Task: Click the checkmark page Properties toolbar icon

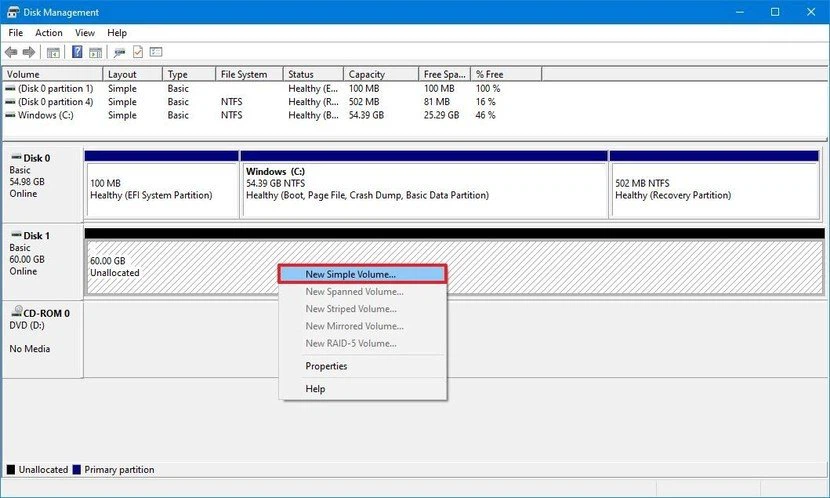Action: (138, 52)
